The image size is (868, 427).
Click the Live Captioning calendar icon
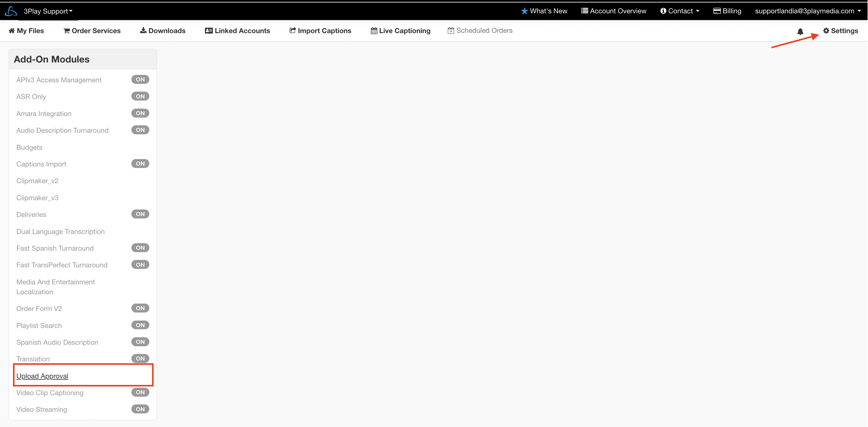click(374, 31)
